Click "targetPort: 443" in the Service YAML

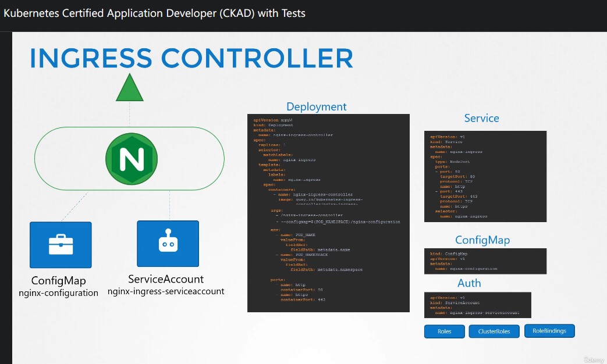pos(459,197)
